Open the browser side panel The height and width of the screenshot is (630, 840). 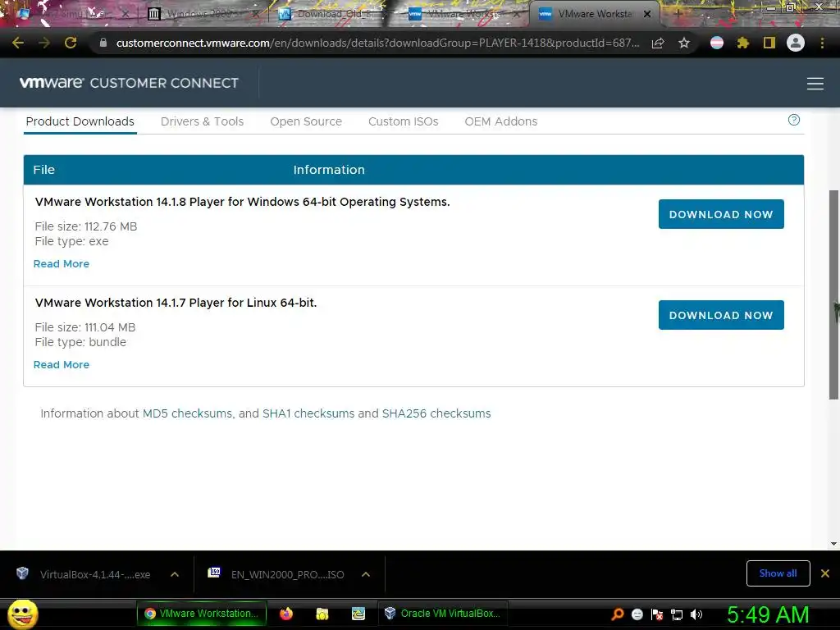point(769,43)
